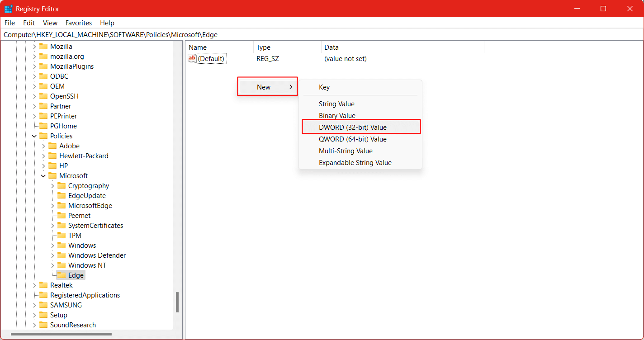Expand the Mozilla key

[34, 47]
